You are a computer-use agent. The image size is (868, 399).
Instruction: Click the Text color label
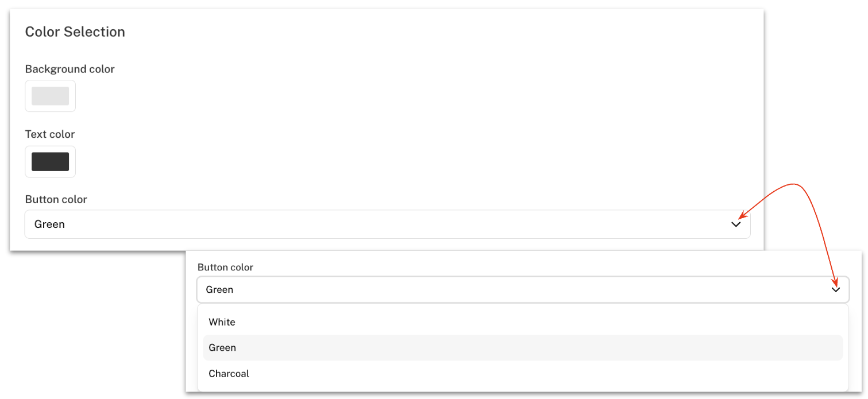[49, 134]
